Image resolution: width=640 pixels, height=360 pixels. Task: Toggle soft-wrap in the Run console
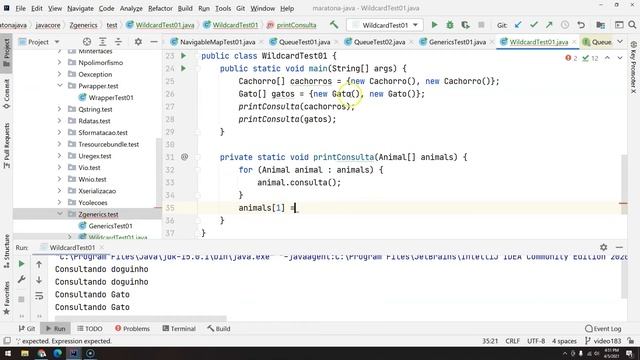coord(39,296)
